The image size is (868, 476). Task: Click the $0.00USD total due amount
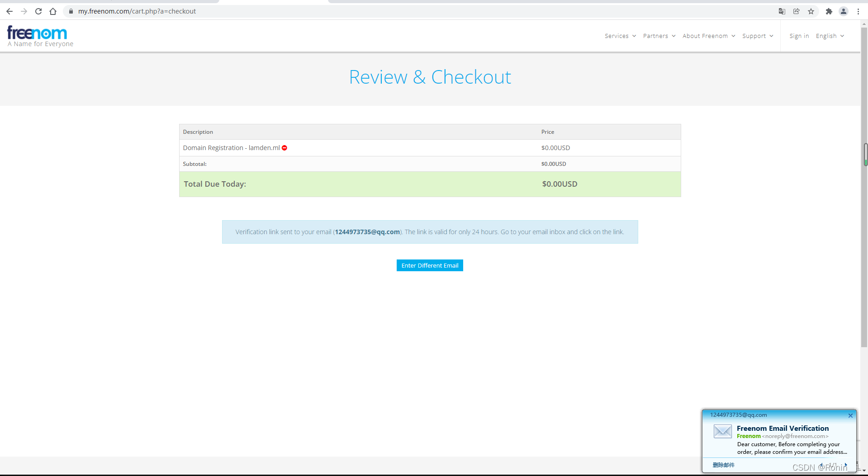(560, 184)
